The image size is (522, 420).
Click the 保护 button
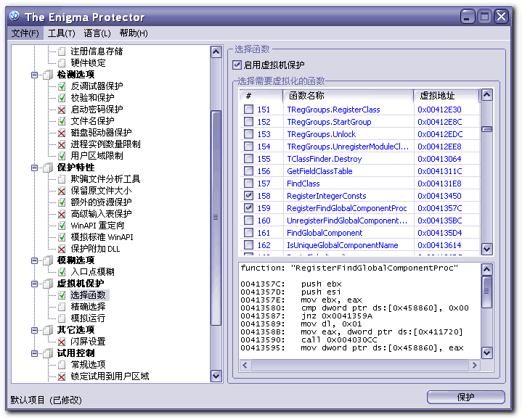click(x=466, y=397)
